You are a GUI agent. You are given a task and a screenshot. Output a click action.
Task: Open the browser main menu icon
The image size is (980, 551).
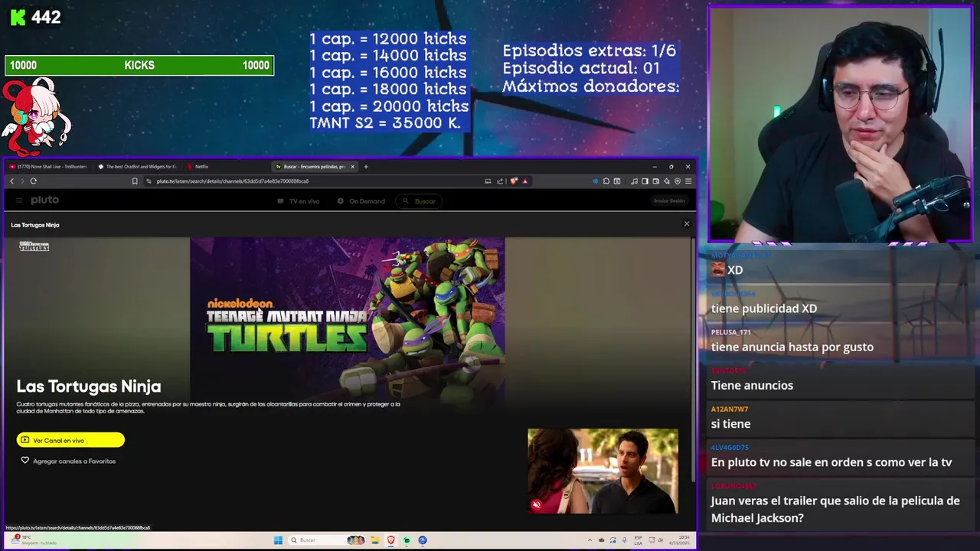tap(688, 181)
